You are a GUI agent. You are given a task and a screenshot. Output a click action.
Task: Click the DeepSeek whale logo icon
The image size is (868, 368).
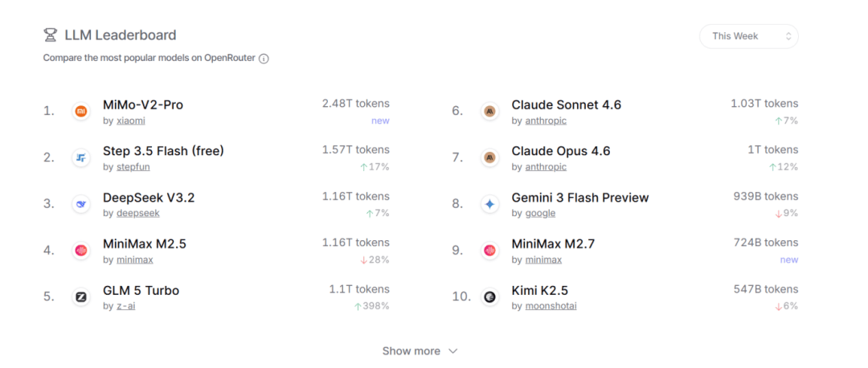[80, 204]
